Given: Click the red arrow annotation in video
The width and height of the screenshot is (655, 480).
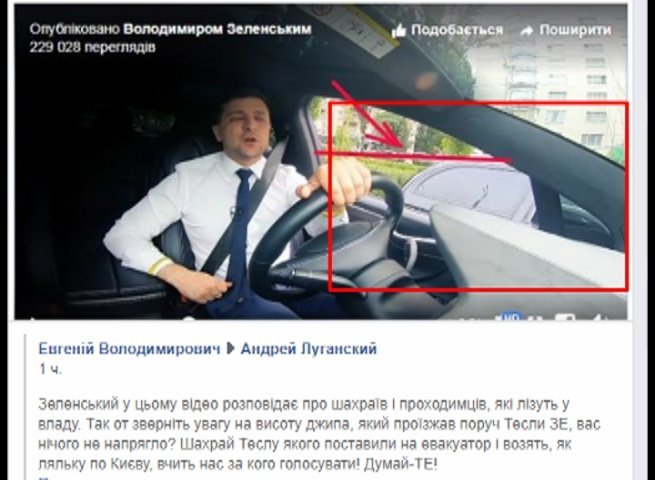Looking at the screenshot, I should tap(368, 114).
